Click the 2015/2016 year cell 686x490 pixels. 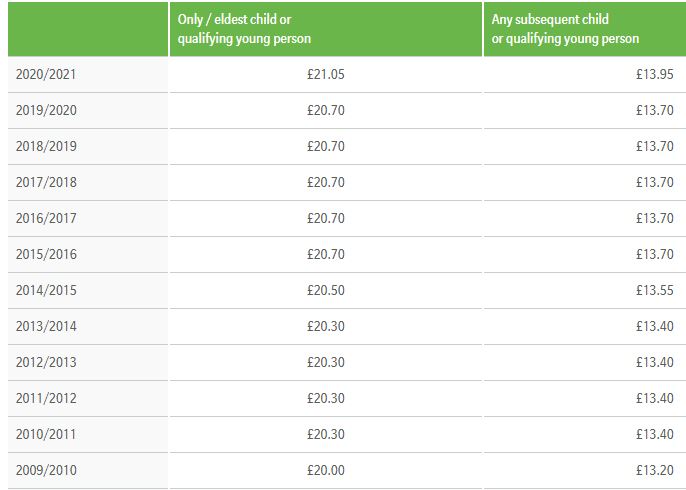(46, 255)
